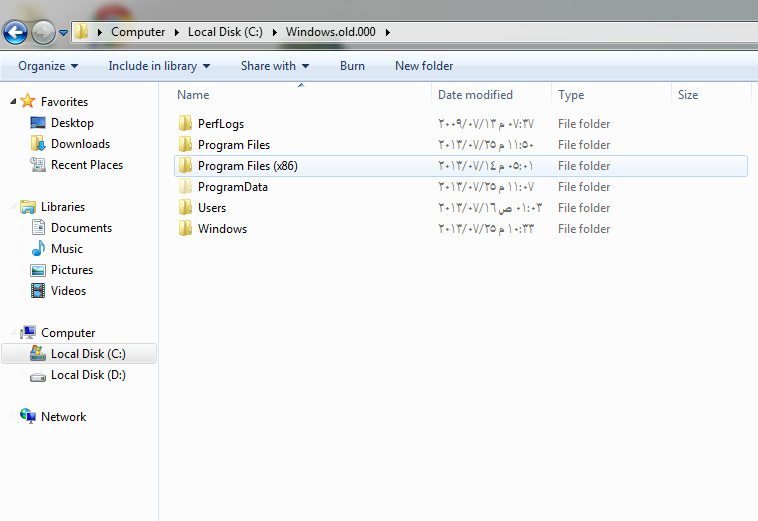Viewport: 758px width, 521px height.
Task: Click the greyed Forward arrow button
Action: coord(44,32)
